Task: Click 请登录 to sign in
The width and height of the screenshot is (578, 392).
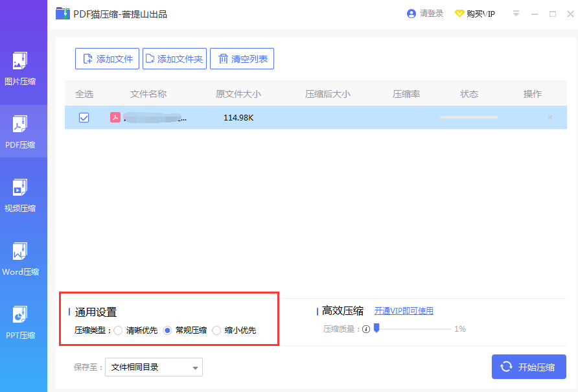Action: tap(432, 14)
